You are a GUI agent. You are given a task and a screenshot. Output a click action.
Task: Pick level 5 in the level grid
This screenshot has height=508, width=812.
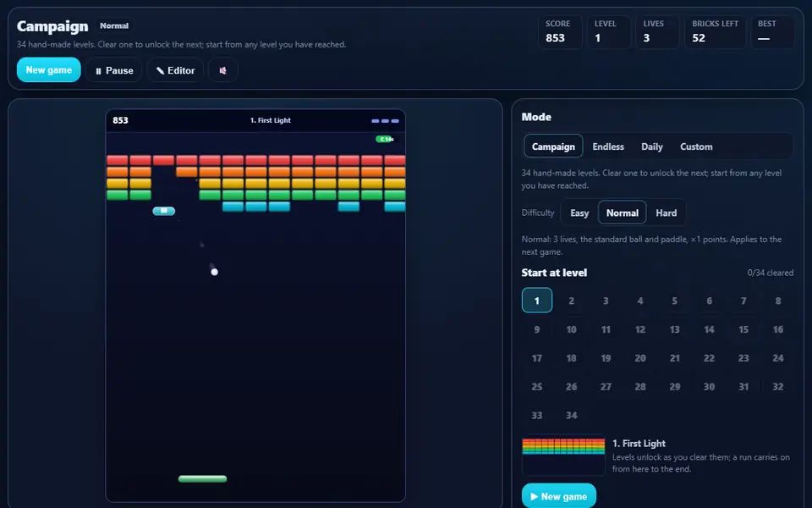pos(674,300)
